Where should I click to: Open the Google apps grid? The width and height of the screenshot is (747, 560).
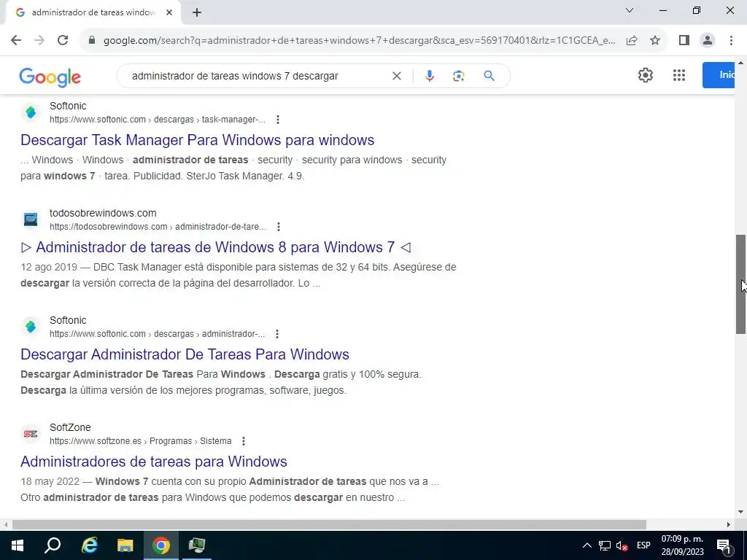point(679,75)
